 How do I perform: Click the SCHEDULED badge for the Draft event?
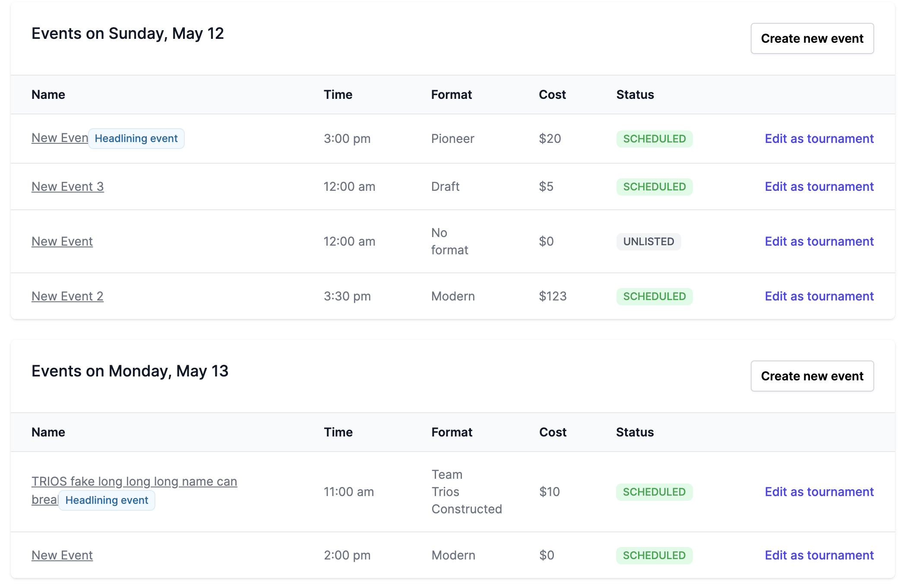[x=654, y=187]
